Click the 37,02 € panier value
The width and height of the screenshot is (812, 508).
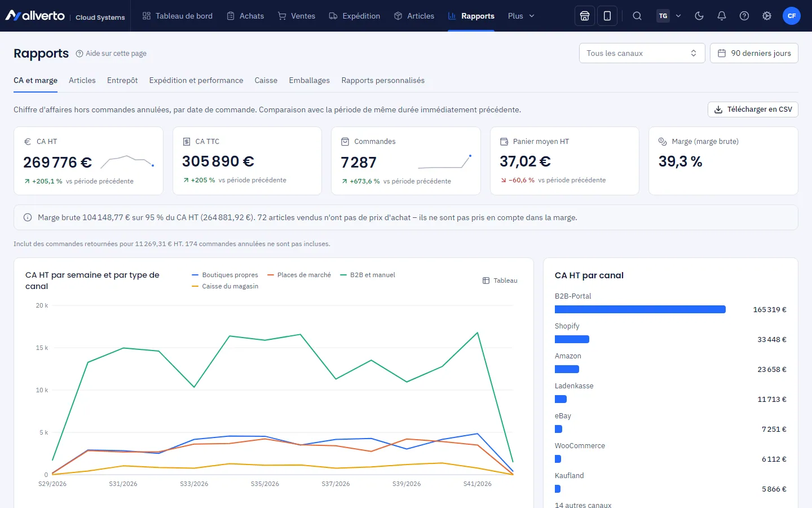[x=525, y=161]
